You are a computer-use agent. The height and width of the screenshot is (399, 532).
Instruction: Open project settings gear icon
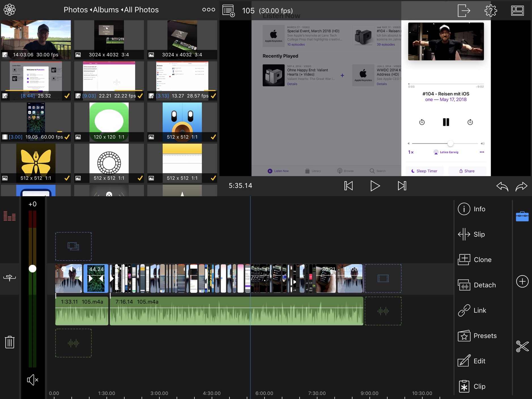pyautogui.click(x=491, y=10)
